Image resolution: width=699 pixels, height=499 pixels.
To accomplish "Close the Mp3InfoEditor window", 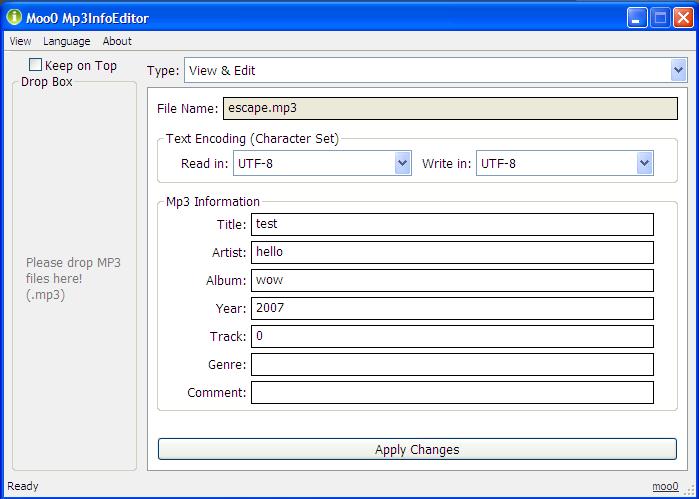I will (683, 18).
